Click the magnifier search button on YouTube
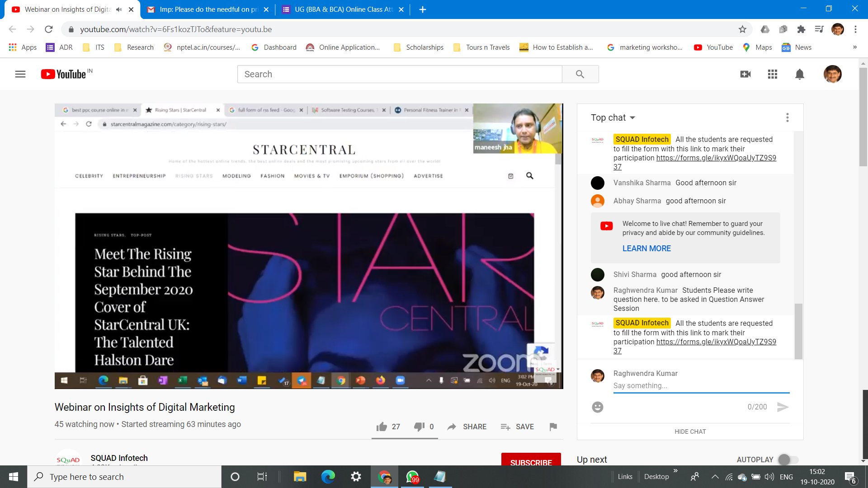This screenshot has height=488, width=868. (580, 74)
